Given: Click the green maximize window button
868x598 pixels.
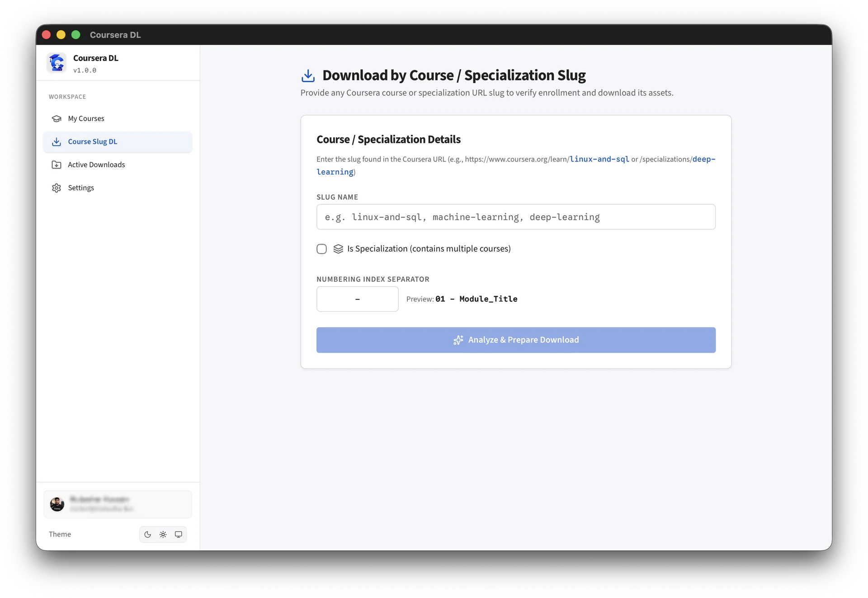Looking at the screenshot, I should [76, 35].
